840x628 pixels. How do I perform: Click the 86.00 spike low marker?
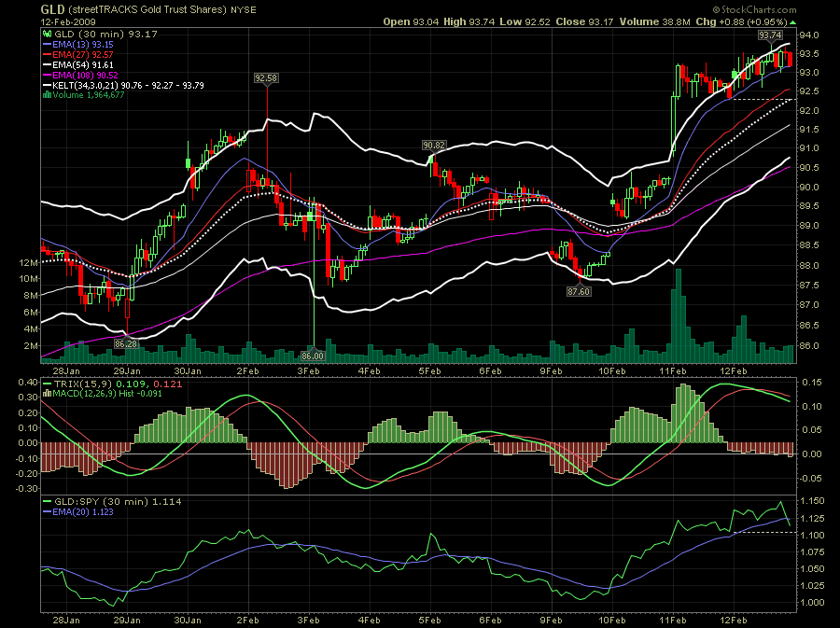point(313,356)
